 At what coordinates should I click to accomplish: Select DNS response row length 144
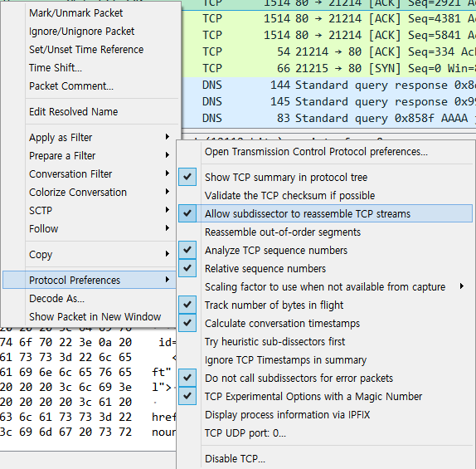click(x=328, y=85)
